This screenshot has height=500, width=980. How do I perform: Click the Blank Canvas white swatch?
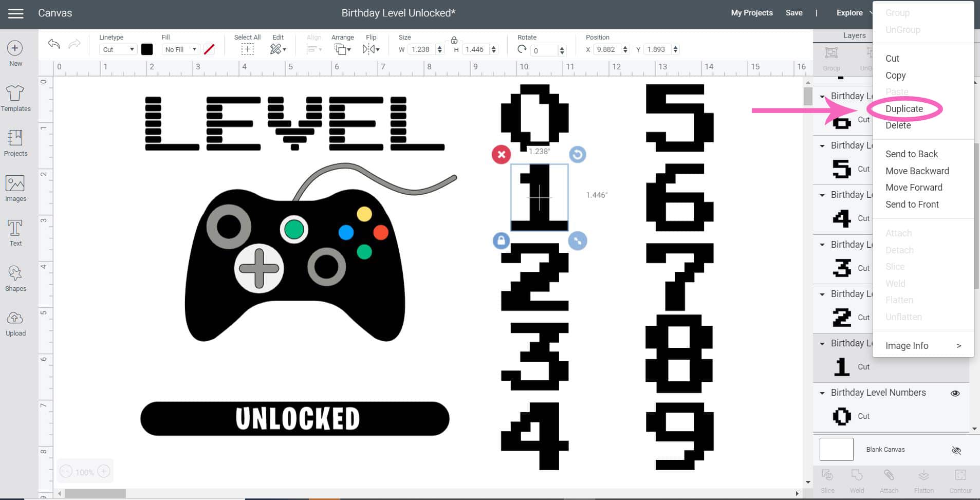[x=836, y=450]
